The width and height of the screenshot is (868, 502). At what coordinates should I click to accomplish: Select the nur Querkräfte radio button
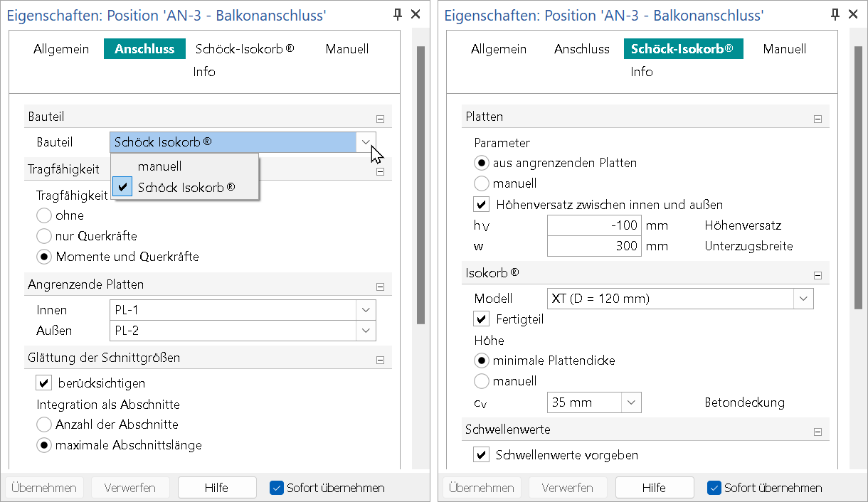pyautogui.click(x=44, y=236)
